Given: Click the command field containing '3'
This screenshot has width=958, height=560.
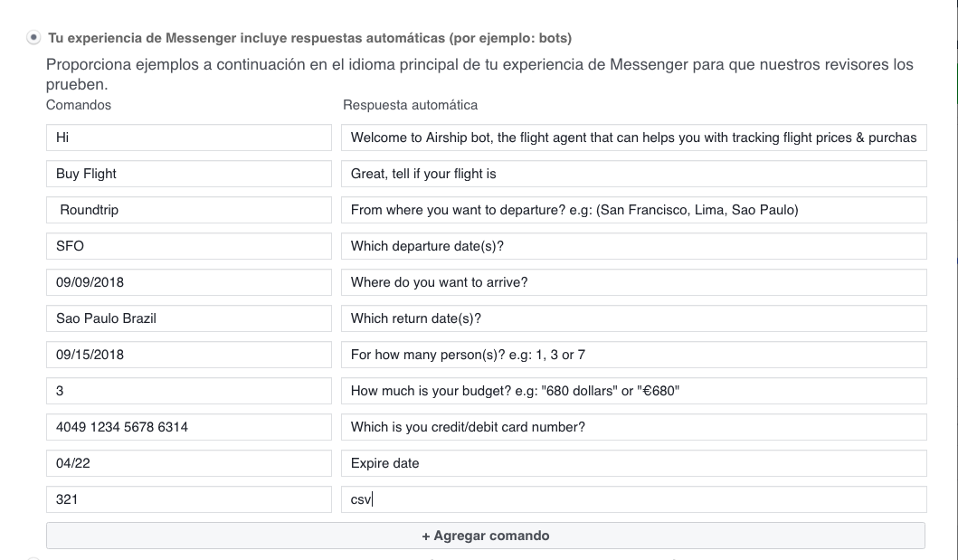Looking at the screenshot, I should [x=189, y=391].
